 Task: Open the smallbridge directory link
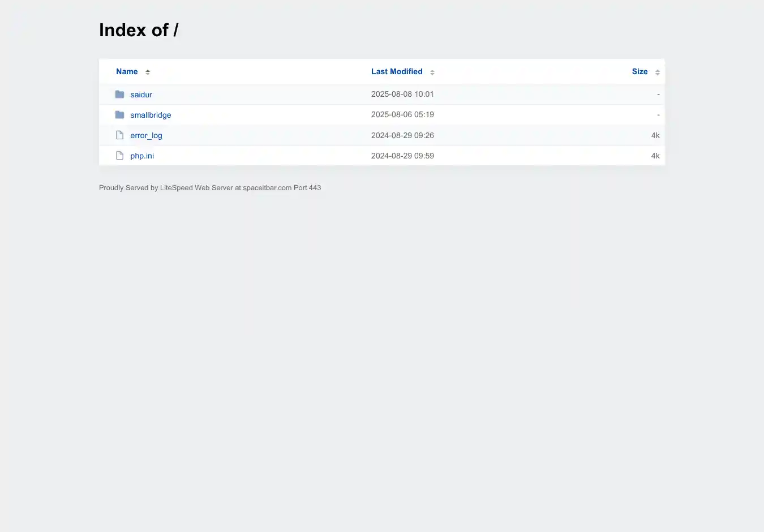point(151,115)
